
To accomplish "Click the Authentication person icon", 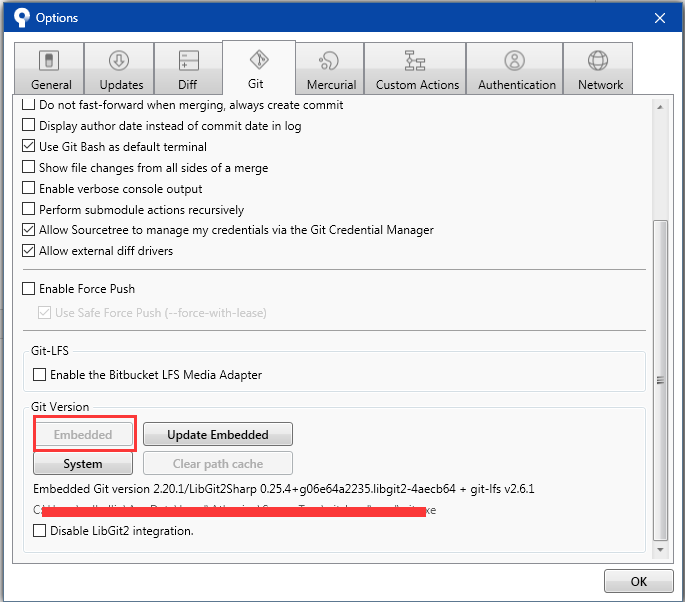I will coord(515,60).
